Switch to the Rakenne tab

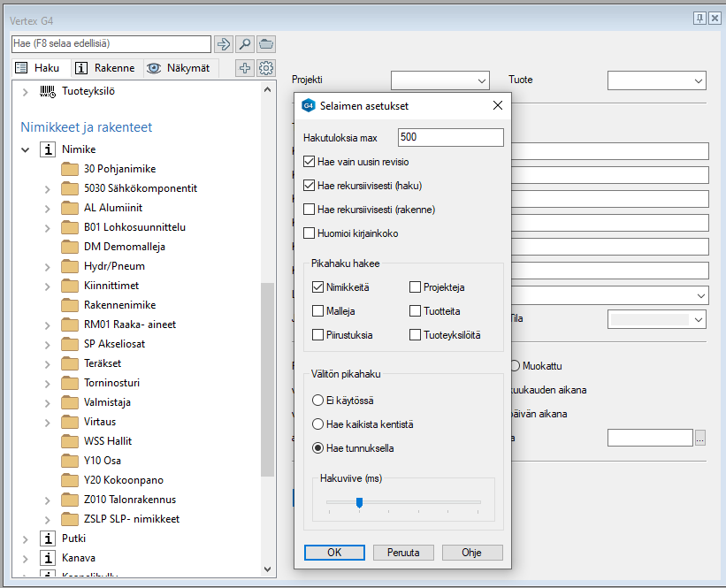coord(105,68)
